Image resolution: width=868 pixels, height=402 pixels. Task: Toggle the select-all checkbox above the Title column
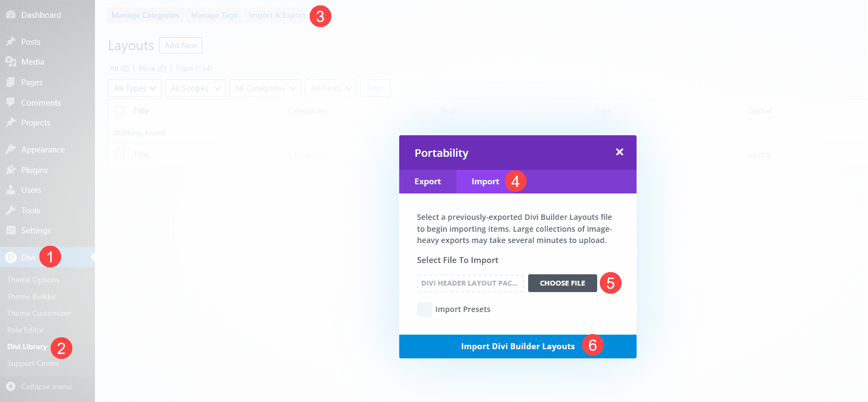(119, 110)
